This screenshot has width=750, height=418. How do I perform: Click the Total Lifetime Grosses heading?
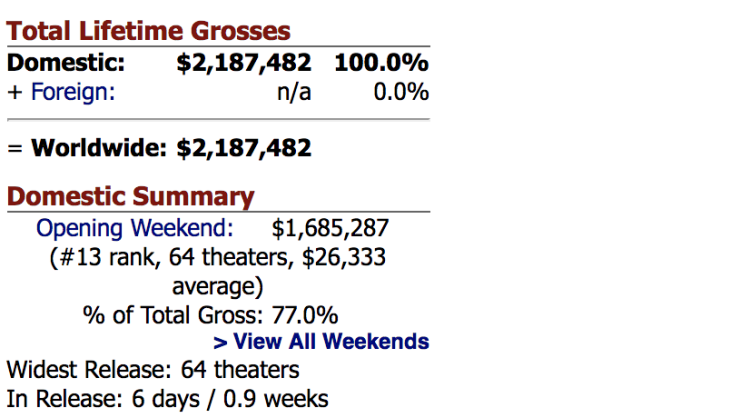coord(149,32)
